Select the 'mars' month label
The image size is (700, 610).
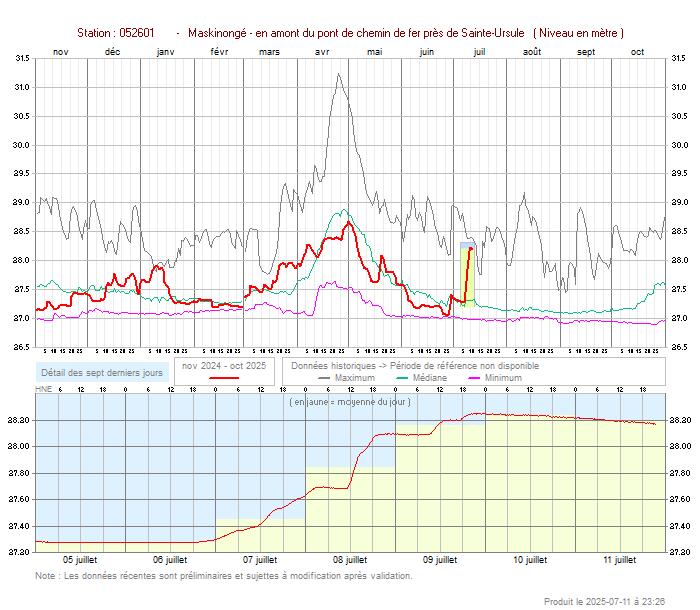point(269,52)
